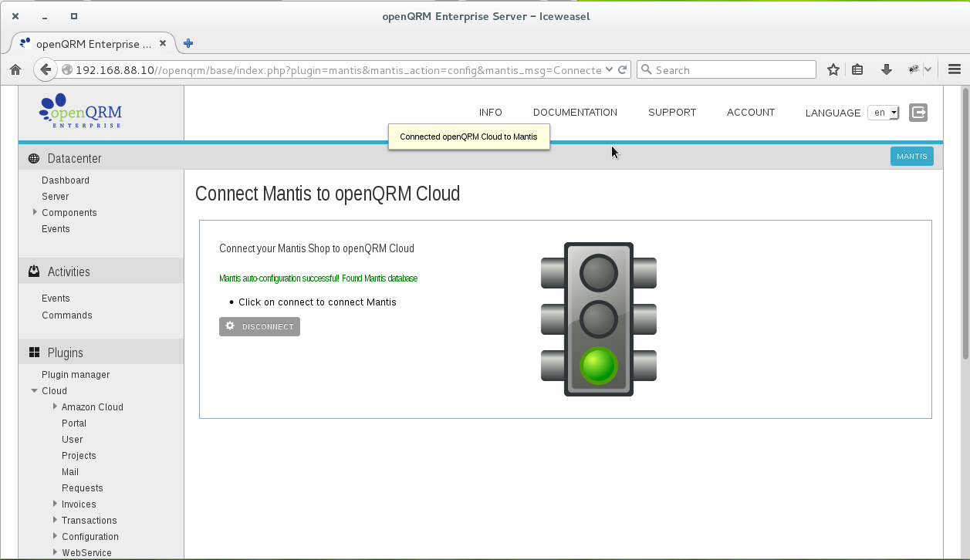Image resolution: width=970 pixels, height=560 pixels.
Task: Click the MANTIS tab button
Action: tap(912, 157)
